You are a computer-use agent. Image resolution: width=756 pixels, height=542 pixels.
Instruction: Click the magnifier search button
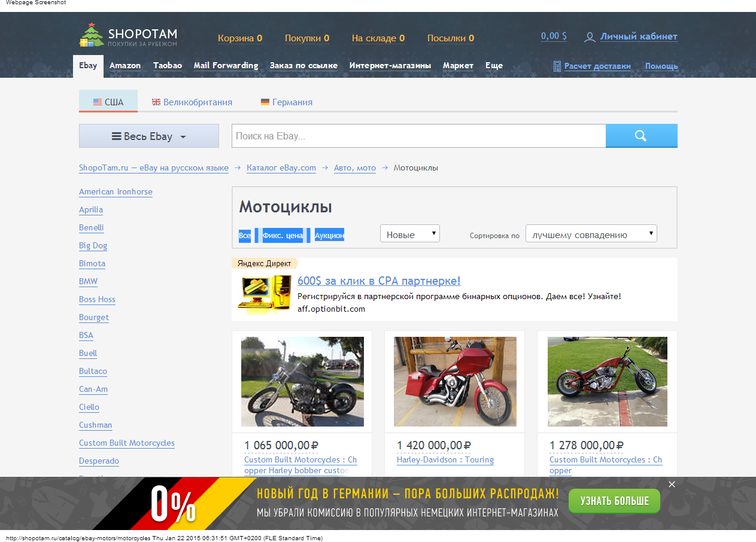click(641, 136)
